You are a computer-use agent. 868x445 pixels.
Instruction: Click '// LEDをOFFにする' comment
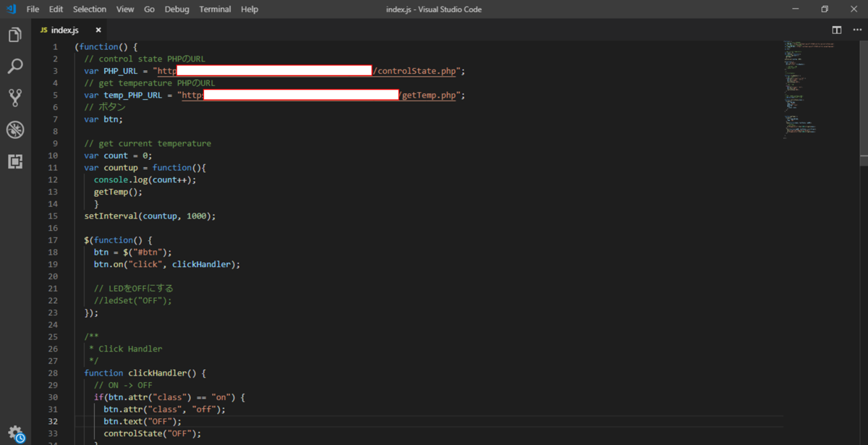click(134, 288)
